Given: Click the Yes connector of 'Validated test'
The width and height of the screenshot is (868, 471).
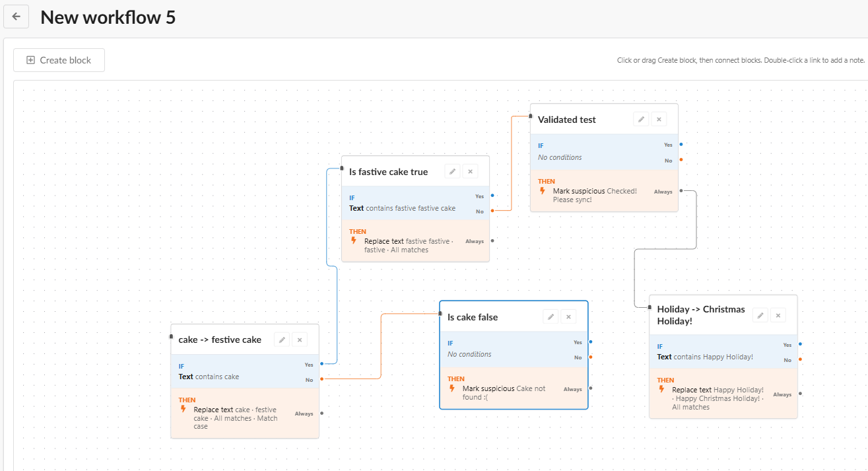Looking at the screenshot, I should 681,144.
